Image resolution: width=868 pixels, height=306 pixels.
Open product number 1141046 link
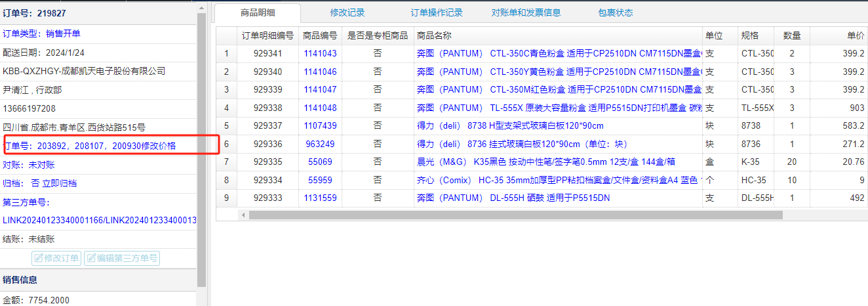[320, 72]
